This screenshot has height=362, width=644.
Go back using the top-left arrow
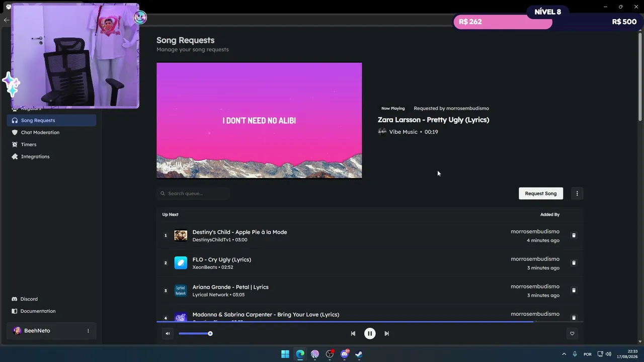[6, 20]
